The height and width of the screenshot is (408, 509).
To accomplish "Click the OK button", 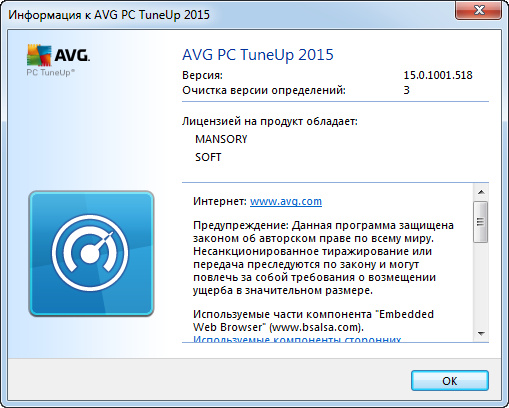I will [x=450, y=380].
